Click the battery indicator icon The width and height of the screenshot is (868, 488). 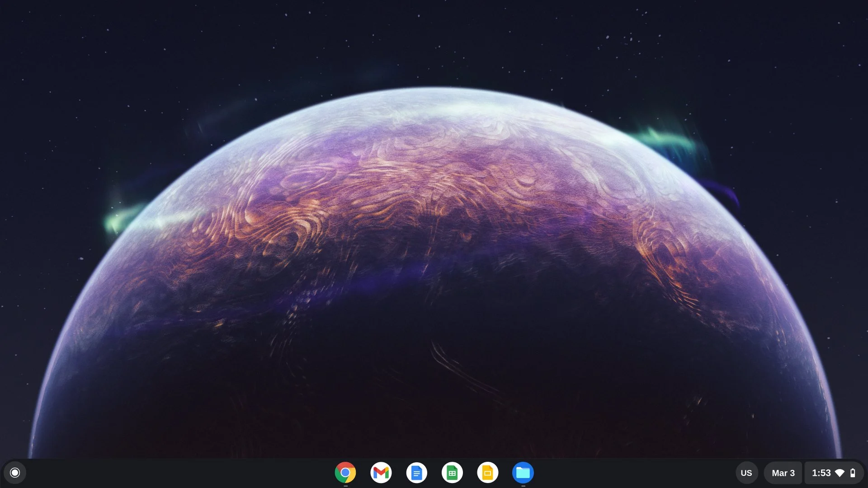[852, 473]
